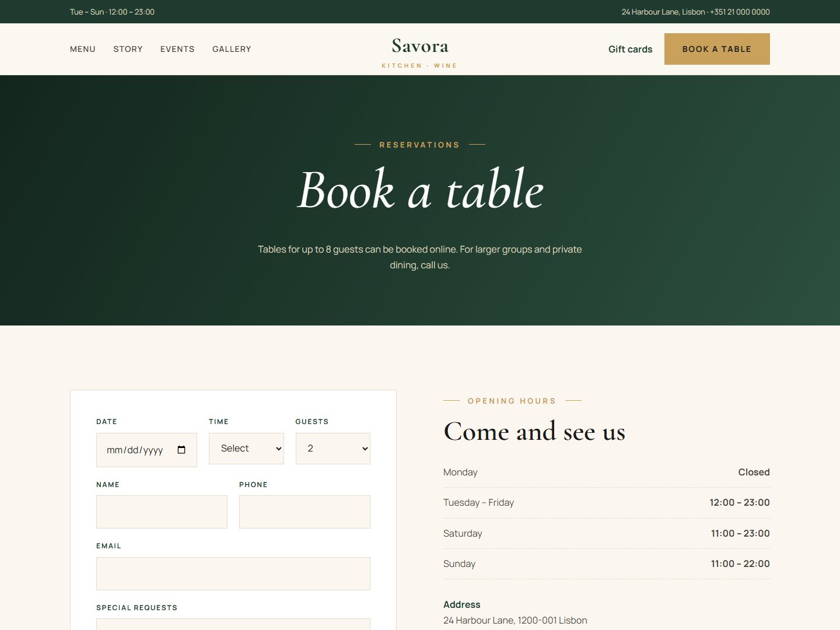
Task: Click the Gift cards link
Action: tap(630, 49)
